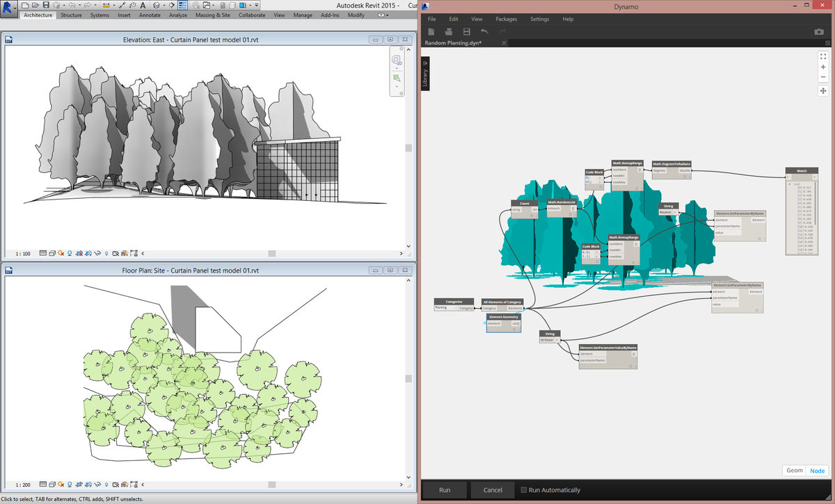Click Open file icon in Dynamo toolbar
Image resolution: width=835 pixels, height=504 pixels.
click(x=449, y=32)
